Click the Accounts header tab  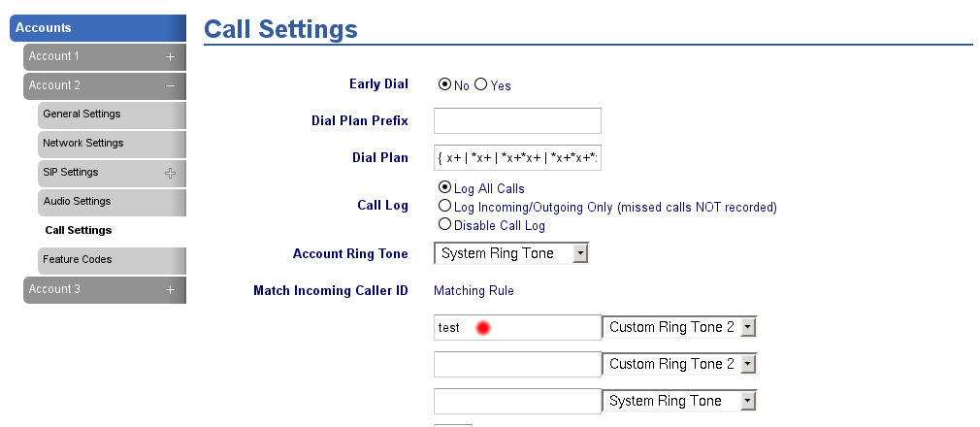click(97, 27)
